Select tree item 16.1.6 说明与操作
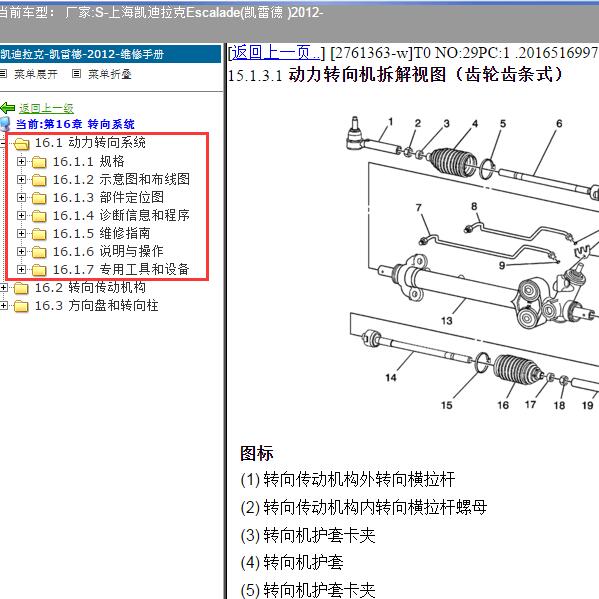599x599 pixels. pyautogui.click(x=108, y=251)
